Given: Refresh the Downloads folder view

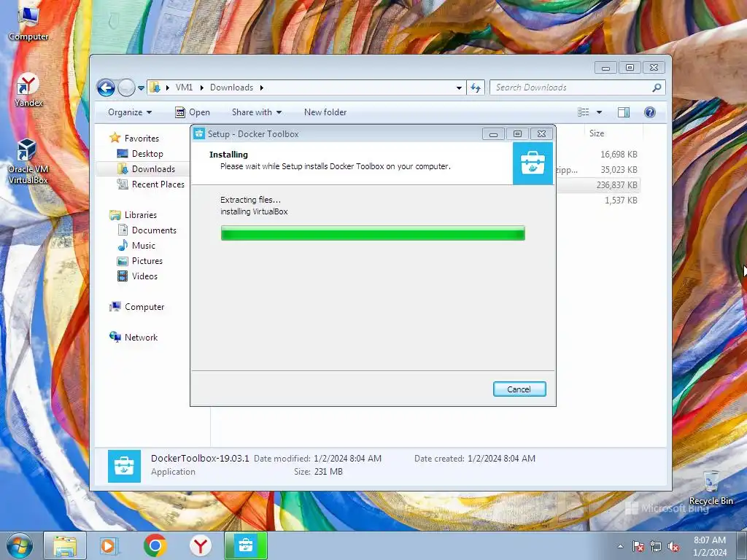Looking at the screenshot, I should coord(476,87).
